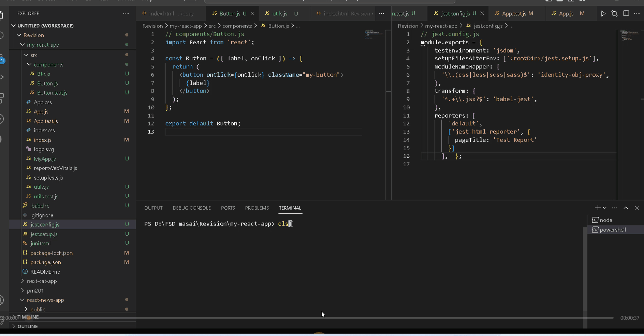Select the node terminal instance
This screenshot has height=336, width=644.
(x=606, y=220)
